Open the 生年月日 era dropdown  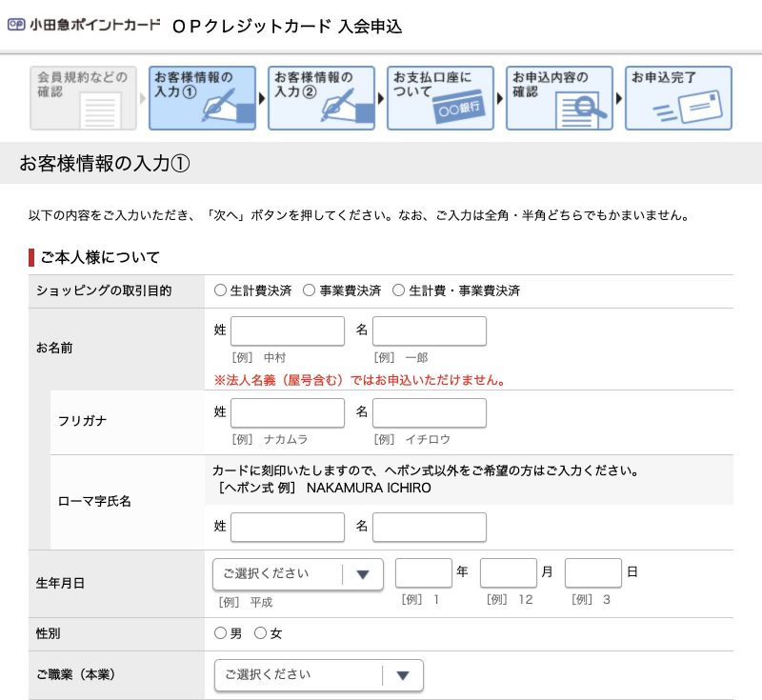tap(297, 574)
